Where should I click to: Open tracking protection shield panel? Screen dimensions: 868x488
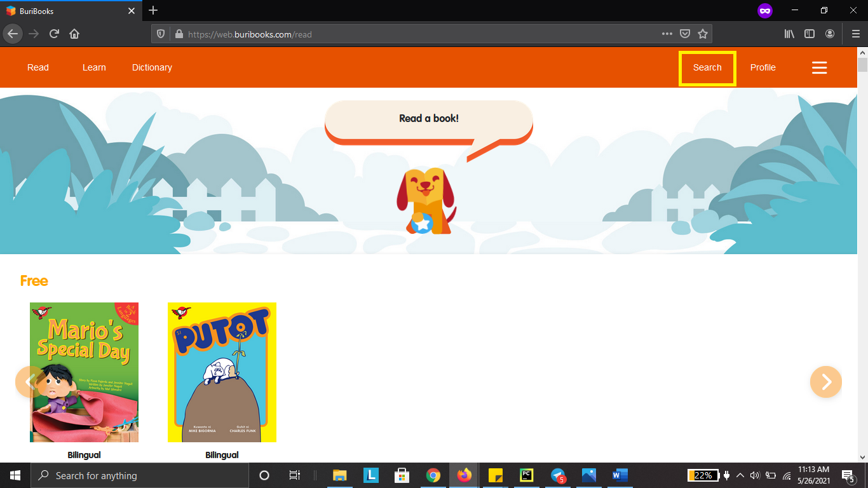click(x=161, y=34)
